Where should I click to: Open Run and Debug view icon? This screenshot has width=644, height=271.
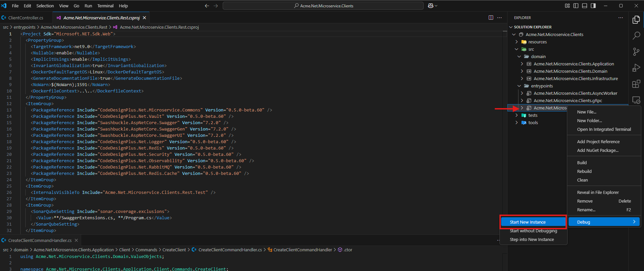tap(636, 68)
